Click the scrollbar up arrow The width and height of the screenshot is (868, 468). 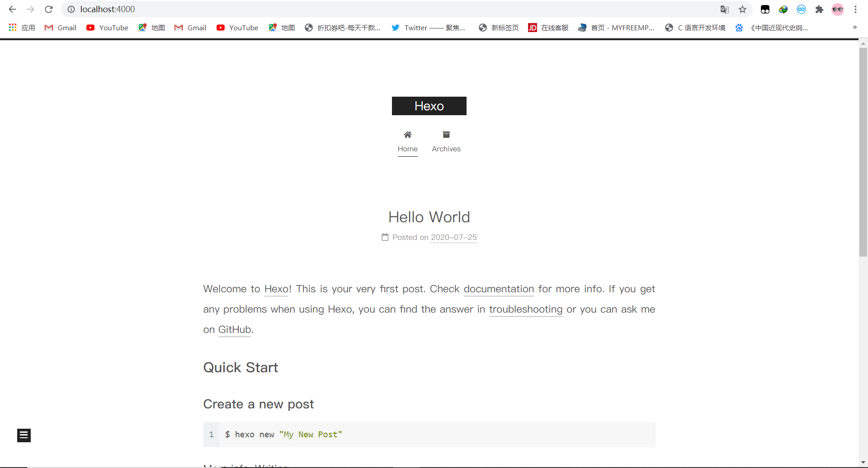(x=863, y=44)
